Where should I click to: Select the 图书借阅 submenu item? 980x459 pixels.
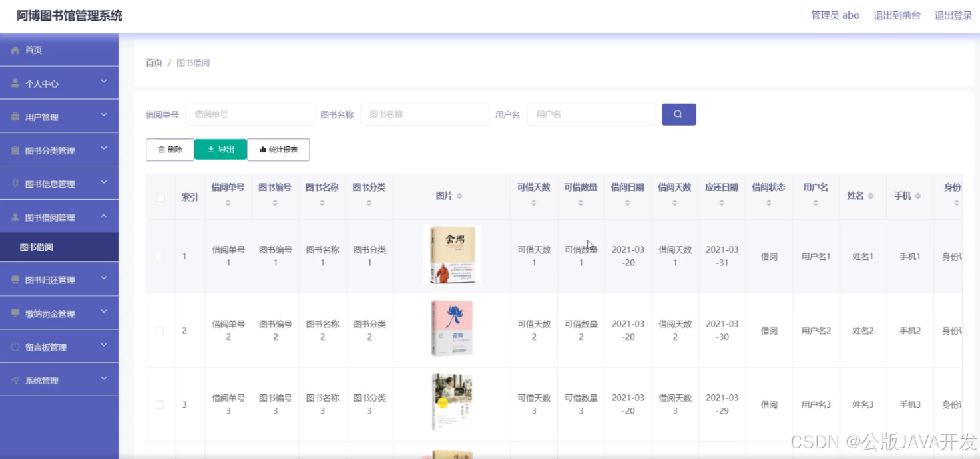click(59, 247)
